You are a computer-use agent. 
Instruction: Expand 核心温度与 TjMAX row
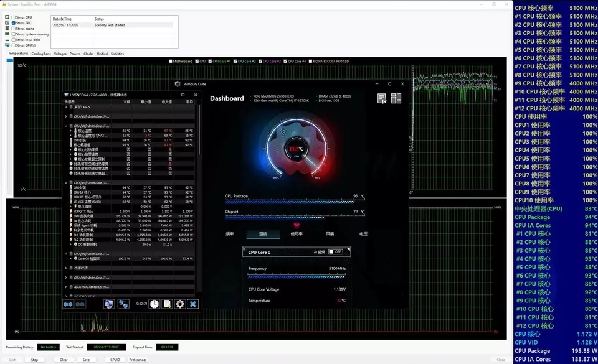coord(70,135)
